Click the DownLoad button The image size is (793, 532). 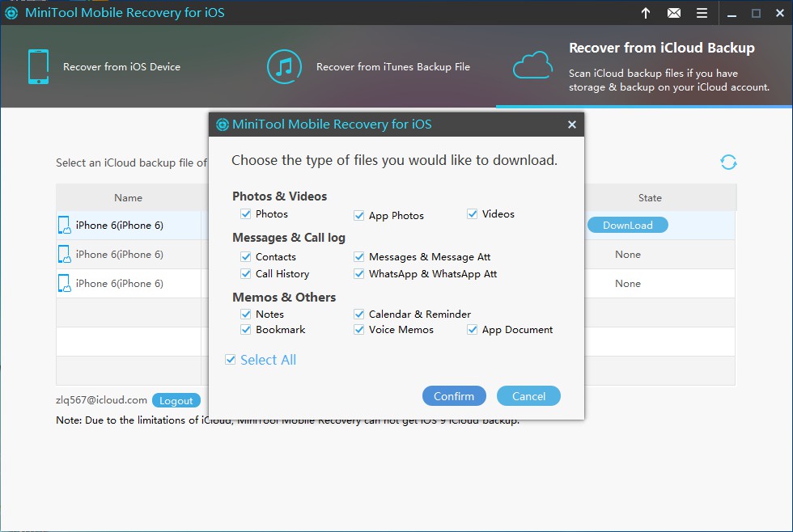[628, 226]
